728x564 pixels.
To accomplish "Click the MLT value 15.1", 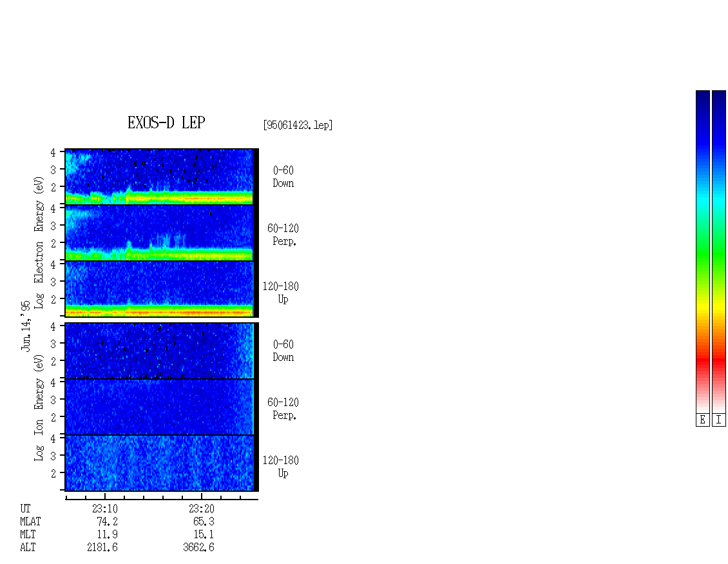I will (x=204, y=535).
